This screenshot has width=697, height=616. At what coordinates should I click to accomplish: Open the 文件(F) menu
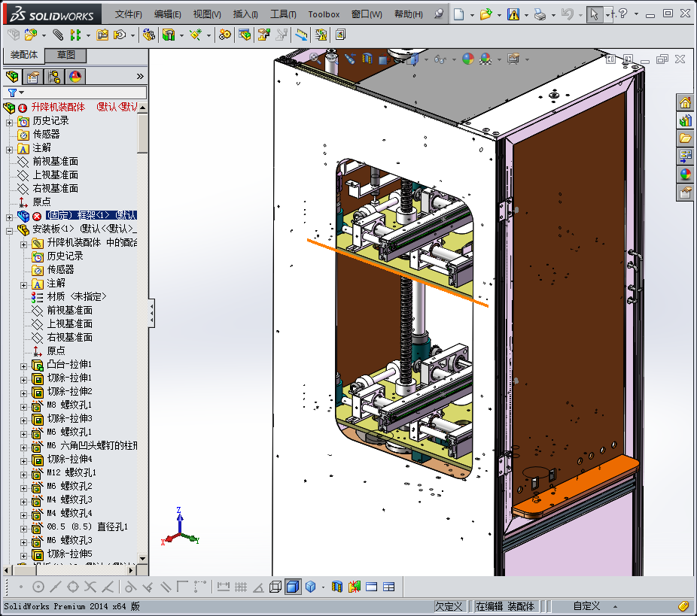[x=129, y=14]
